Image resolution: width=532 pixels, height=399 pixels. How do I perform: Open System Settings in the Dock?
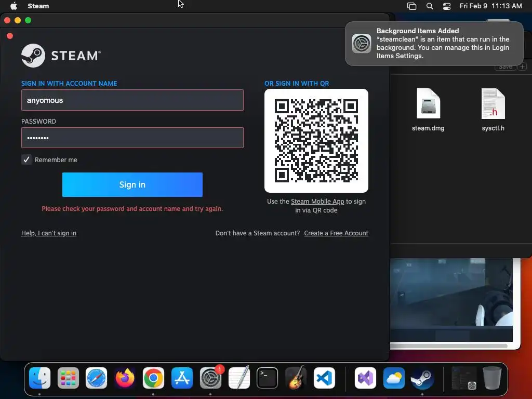point(210,378)
